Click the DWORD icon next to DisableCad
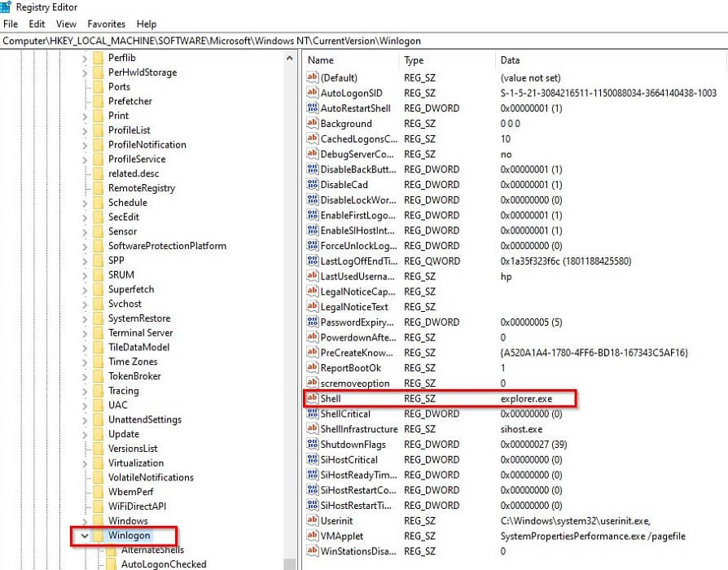Viewport: 728px width, 570px height. (x=311, y=185)
